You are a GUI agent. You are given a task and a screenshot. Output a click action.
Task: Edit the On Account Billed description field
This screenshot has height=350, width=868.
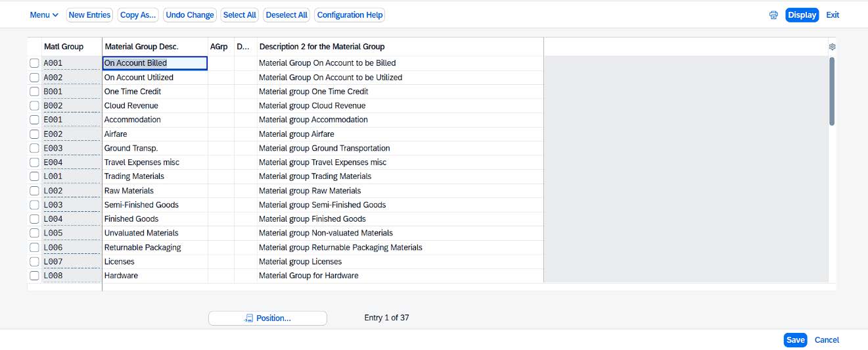[x=155, y=63]
